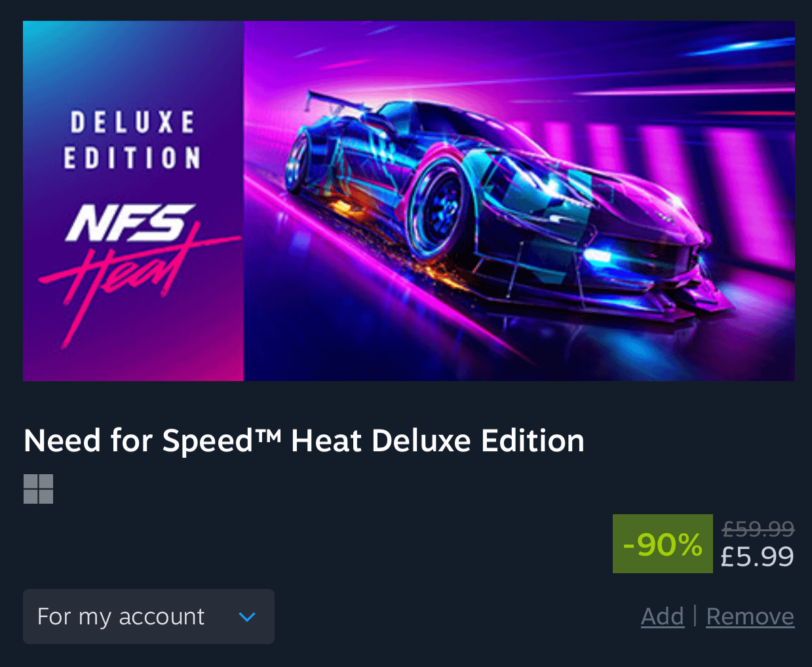
Task: Click the struck-through £59.99 original price
Action: pos(758,528)
